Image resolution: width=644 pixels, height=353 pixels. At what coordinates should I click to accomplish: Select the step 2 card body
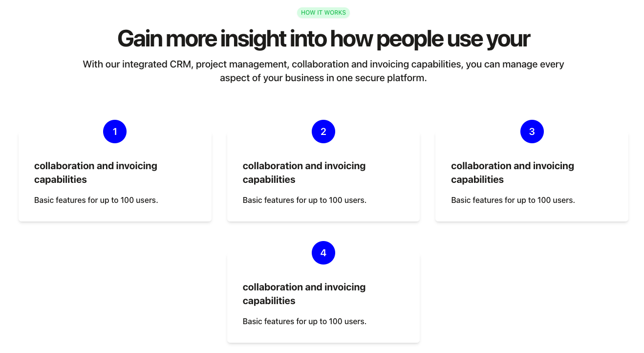coord(323,176)
